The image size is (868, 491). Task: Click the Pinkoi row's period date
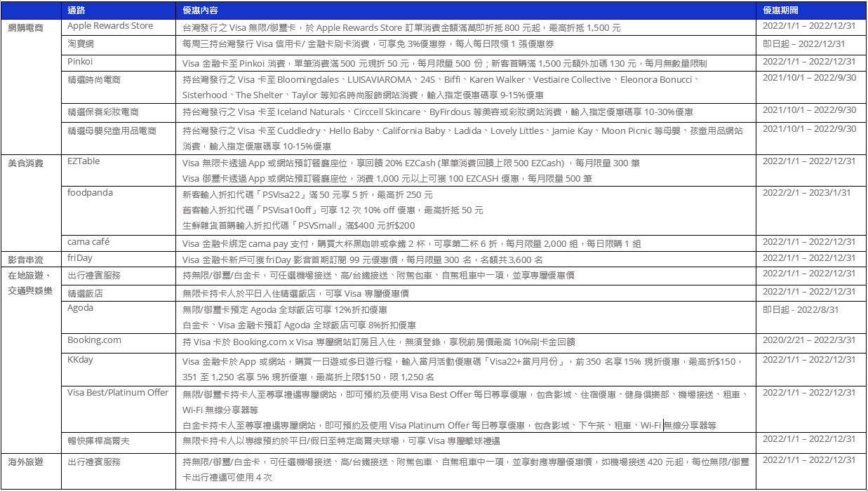pyautogui.click(x=809, y=61)
